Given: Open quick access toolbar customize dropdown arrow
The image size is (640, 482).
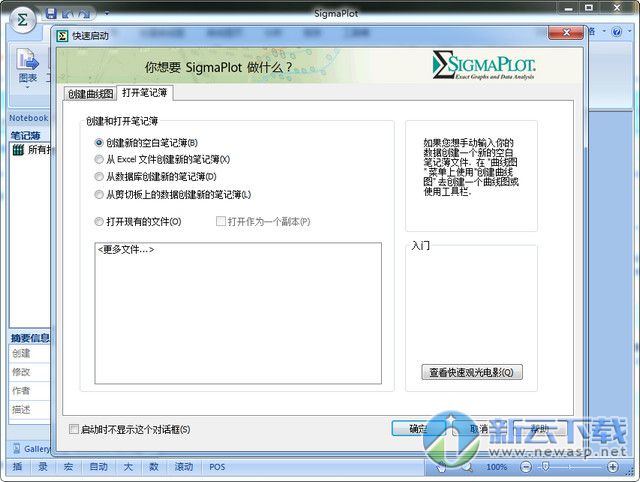Looking at the screenshot, I should [107, 13].
